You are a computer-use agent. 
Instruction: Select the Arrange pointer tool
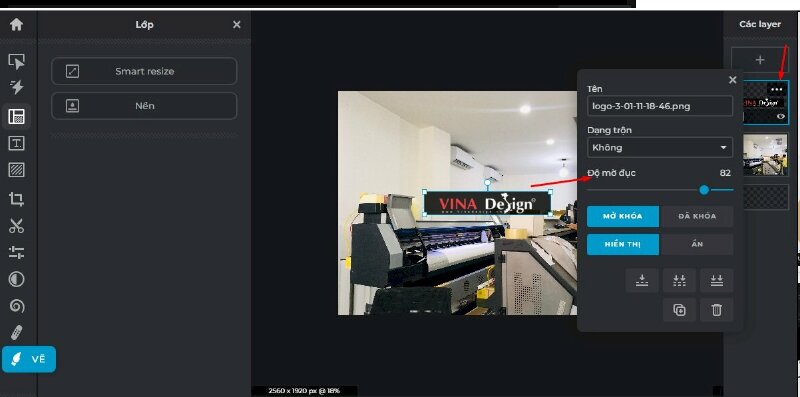tap(16, 62)
